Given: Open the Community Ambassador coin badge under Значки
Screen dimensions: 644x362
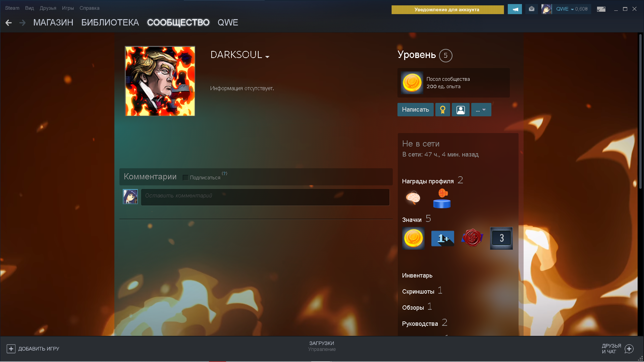Looking at the screenshot, I should coord(413,238).
